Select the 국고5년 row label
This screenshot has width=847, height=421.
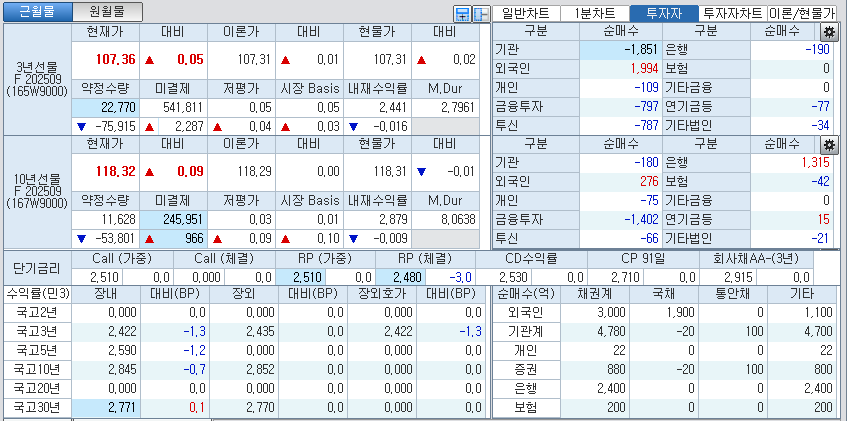click(x=37, y=350)
